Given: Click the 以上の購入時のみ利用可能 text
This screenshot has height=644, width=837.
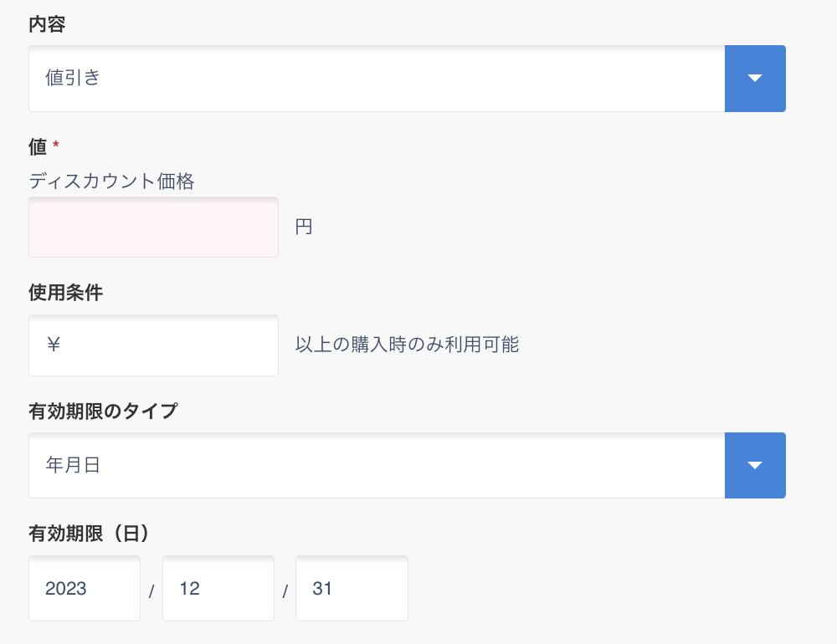Looking at the screenshot, I should (x=407, y=345).
